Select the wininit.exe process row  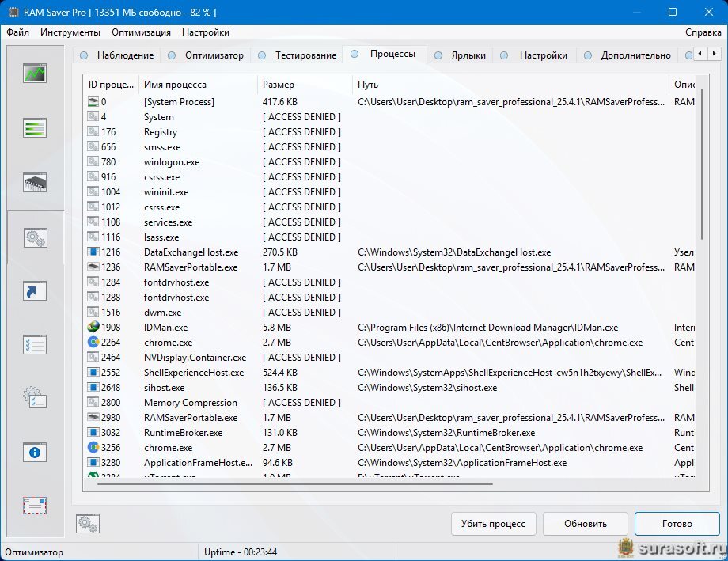pyautogui.click(x=389, y=191)
